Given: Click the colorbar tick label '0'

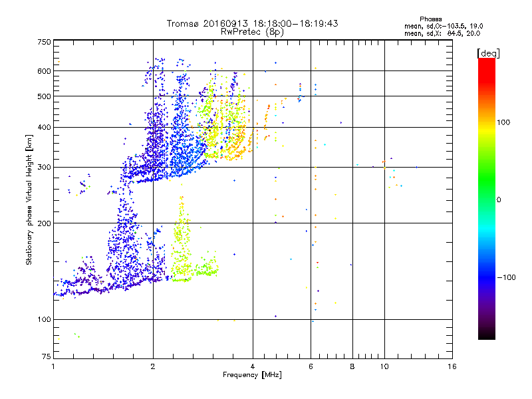Looking at the screenshot, I should [x=499, y=200].
